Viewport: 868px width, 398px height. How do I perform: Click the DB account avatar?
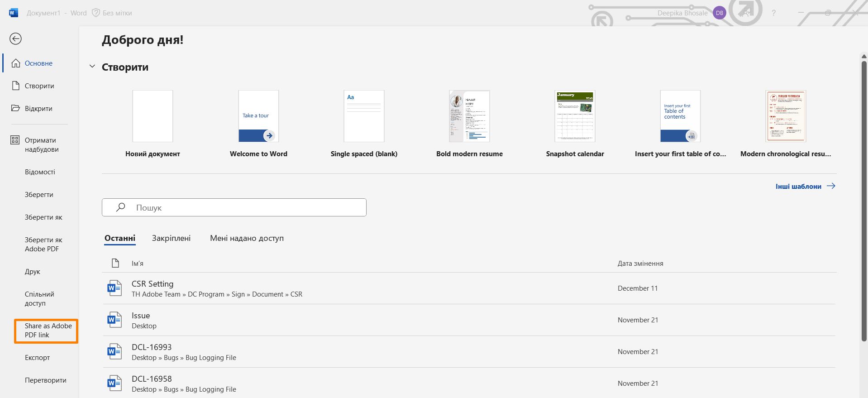coord(719,13)
